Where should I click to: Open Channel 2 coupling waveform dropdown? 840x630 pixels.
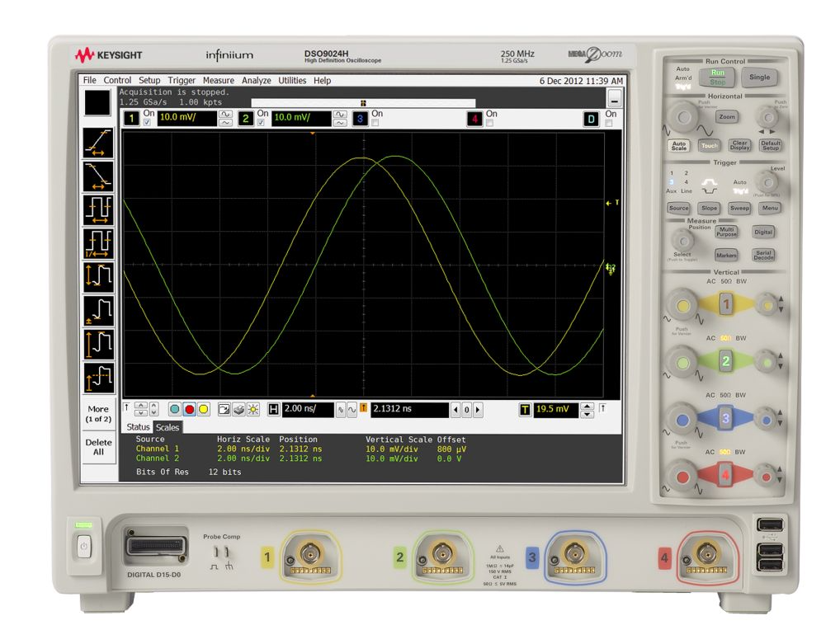[x=339, y=118]
